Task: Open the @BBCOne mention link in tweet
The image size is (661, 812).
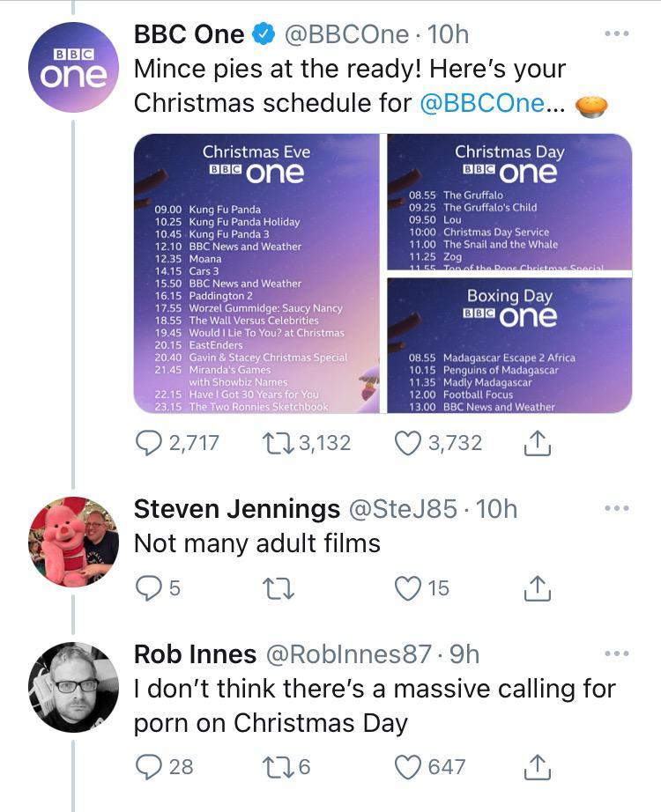Action: tap(482, 103)
